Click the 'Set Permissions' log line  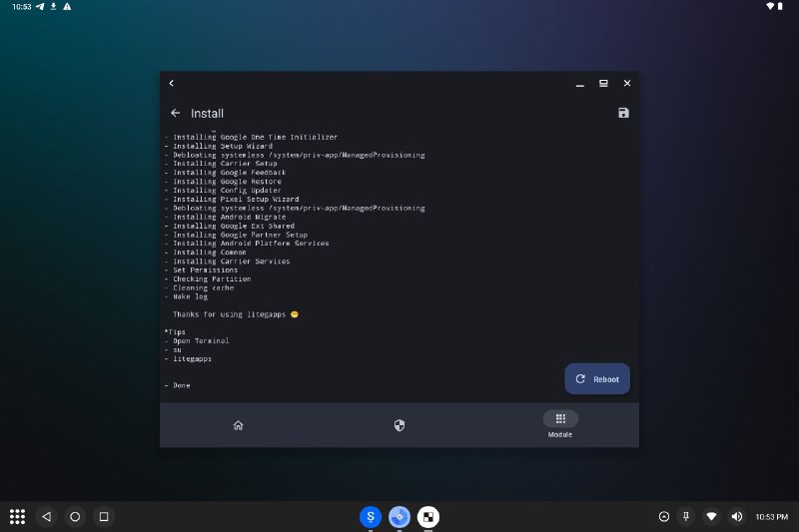click(x=202, y=269)
